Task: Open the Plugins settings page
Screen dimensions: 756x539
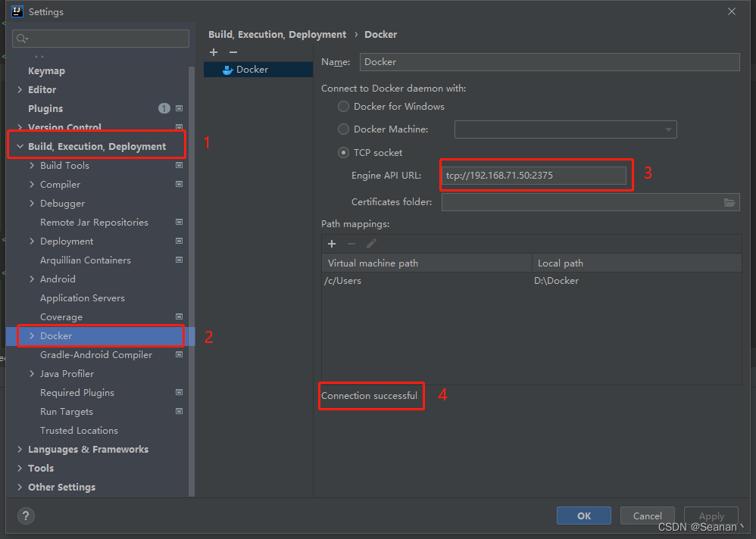Action: [45, 108]
